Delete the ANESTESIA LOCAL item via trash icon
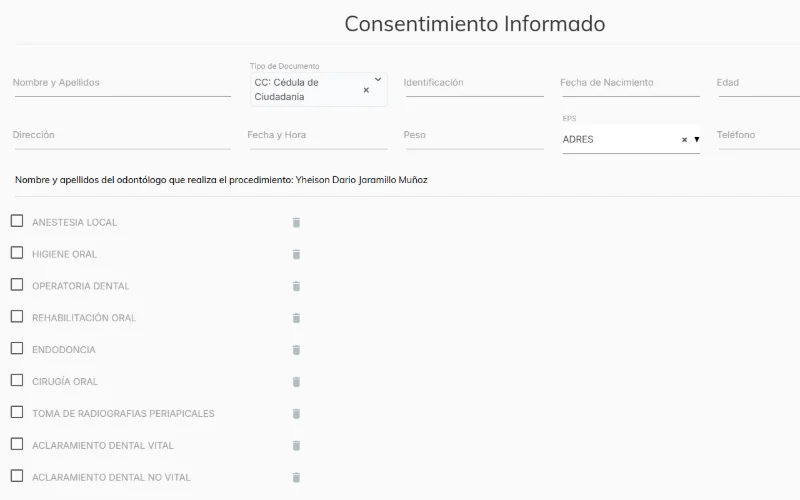Image resolution: width=800 pixels, height=500 pixels. tap(296, 222)
